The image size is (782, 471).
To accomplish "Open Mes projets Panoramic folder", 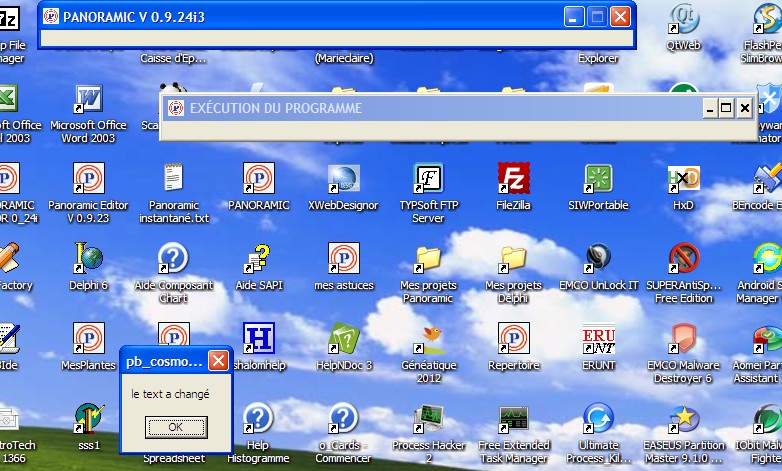I will click(x=428, y=259).
